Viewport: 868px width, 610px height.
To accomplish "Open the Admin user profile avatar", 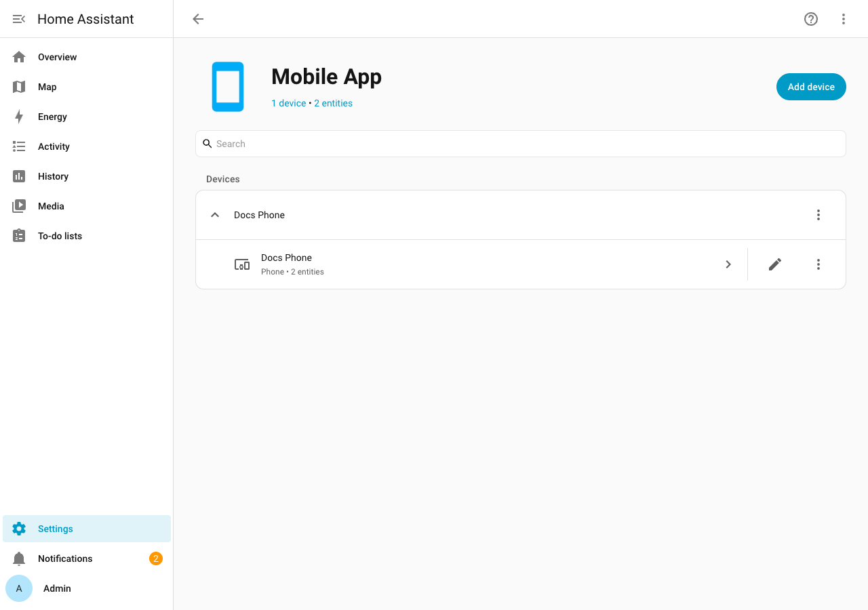I will 19,588.
